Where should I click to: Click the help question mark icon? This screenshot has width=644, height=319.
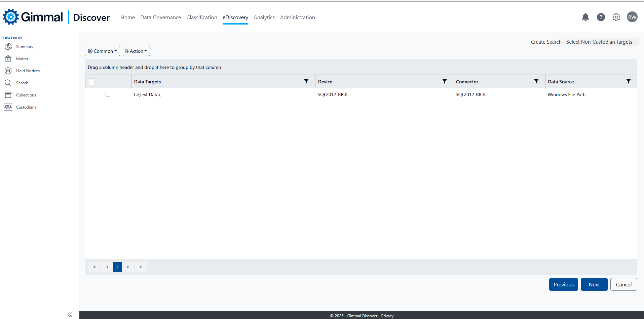tap(601, 17)
